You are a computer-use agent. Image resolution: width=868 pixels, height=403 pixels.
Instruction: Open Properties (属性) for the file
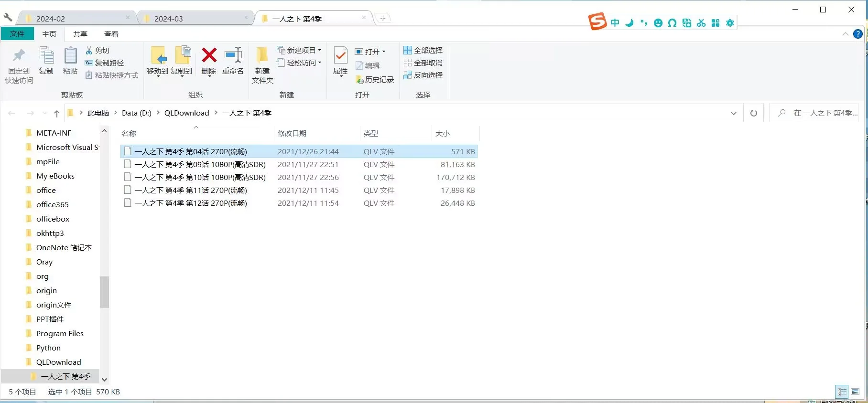tap(340, 62)
